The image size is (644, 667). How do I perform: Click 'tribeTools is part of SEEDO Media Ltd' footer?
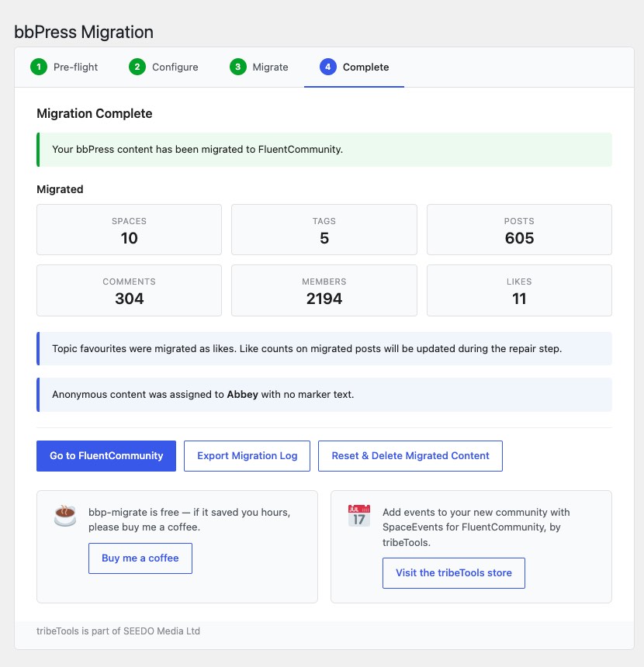119,631
